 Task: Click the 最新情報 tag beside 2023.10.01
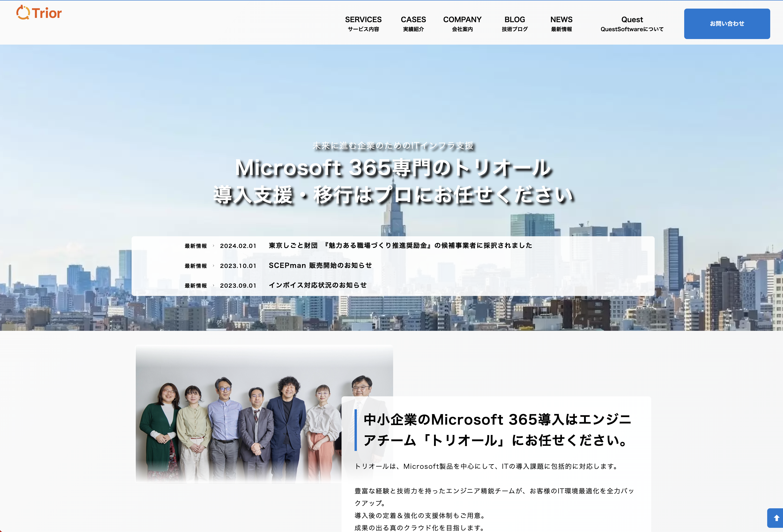(196, 266)
